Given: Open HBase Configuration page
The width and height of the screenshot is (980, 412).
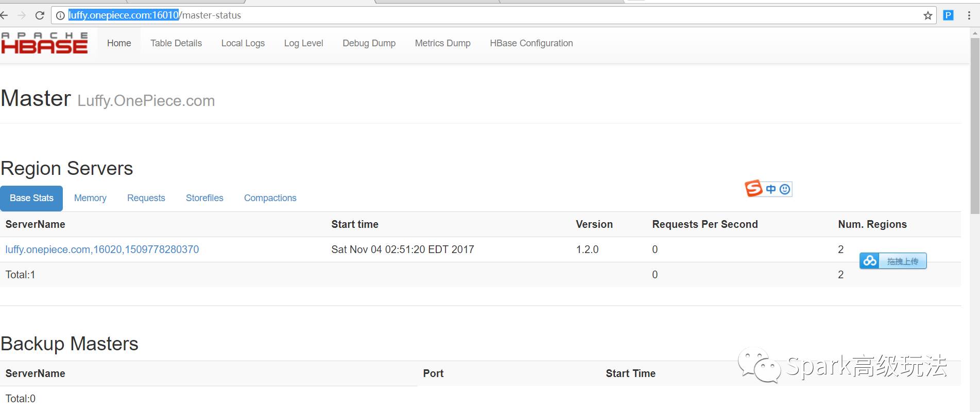Looking at the screenshot, I should pos(531,43).
